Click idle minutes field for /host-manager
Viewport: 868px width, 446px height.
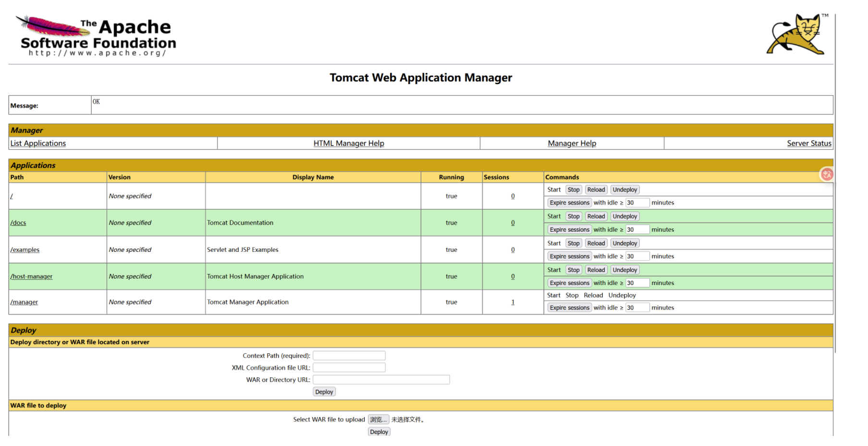pyautogui.click(x=637, y=283)
